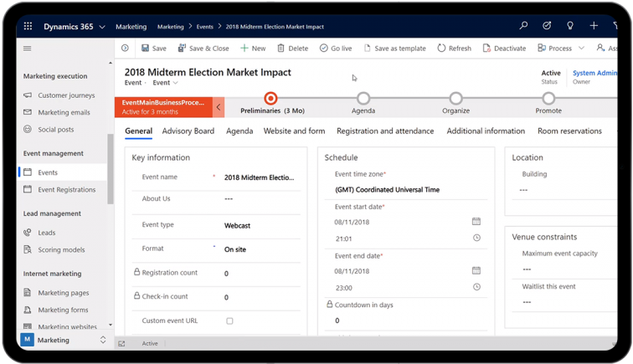Click the lightbulb assistant icon
633x364 pixels.
click(570, 26)
